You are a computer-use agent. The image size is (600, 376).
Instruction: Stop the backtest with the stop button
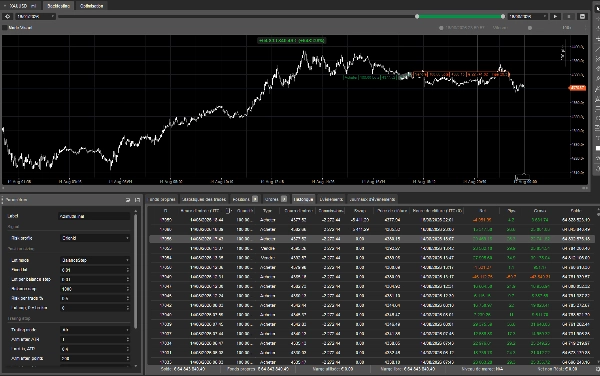coord(569,16)
